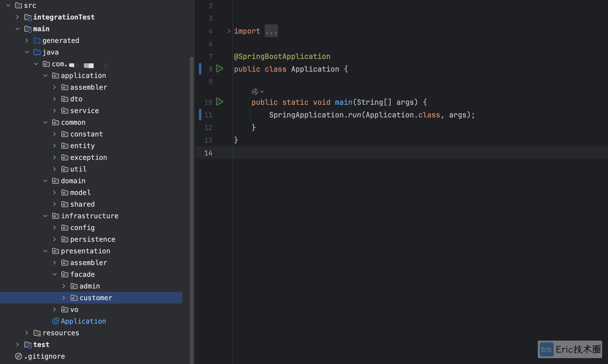Expand the resources folder chevron
The image size is (608, 364).
(27, 333)
